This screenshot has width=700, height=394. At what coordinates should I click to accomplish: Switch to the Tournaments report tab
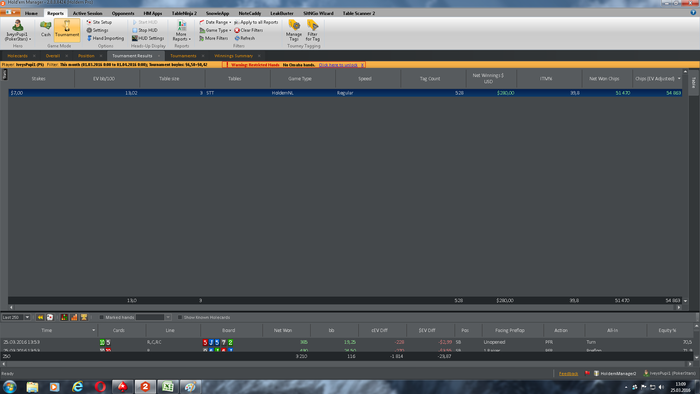click(x=183, y=56)
